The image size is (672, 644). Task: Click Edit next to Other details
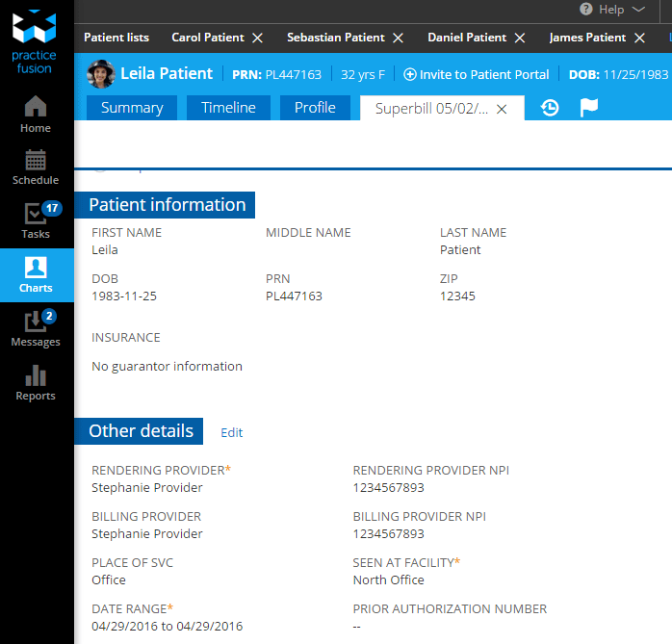pyautogui.click(x=231, y=432)
